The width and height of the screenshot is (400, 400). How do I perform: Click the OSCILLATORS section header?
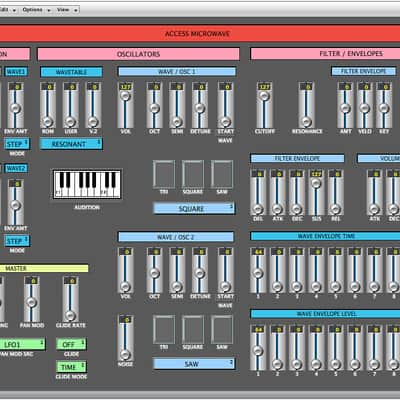tap(138, 54)
